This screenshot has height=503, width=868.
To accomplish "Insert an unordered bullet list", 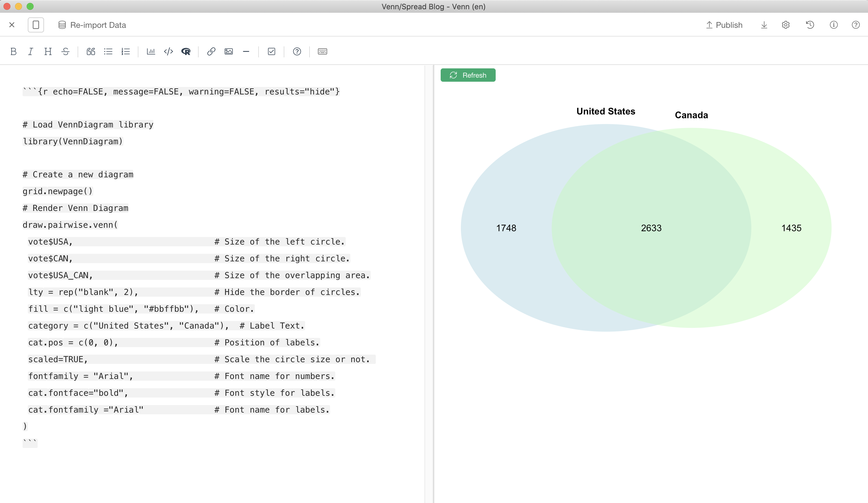I will pos(108,51).
